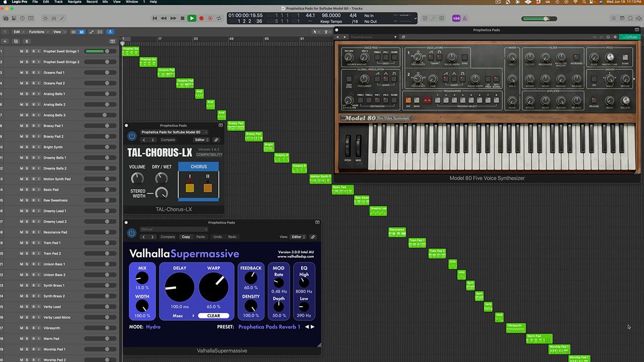Click Copy in the Supermassive plugin header
This screenshot has height=362, width=644.
[x=186, y=237]
